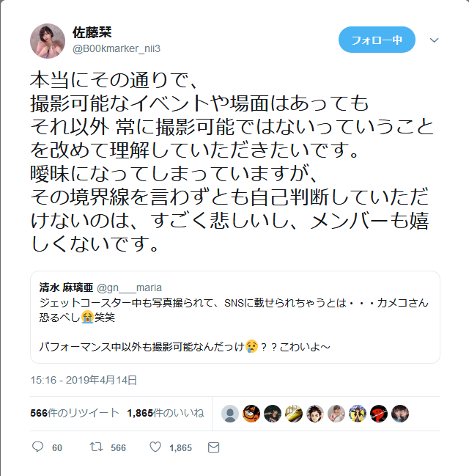Viewport: 469px width, 476px height.
Task: Click the red and black liker avatar
Action: click(379, 414)
